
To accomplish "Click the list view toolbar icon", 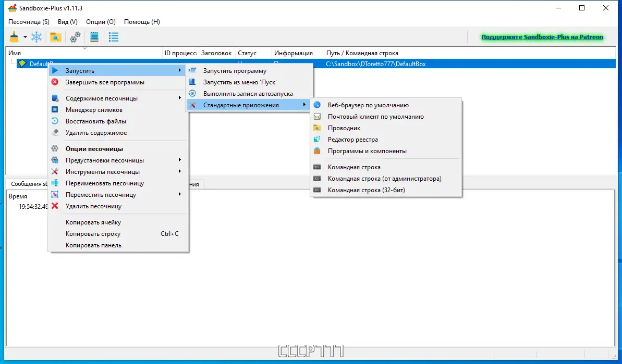I will pyautogui.click(x=114, y=37).
